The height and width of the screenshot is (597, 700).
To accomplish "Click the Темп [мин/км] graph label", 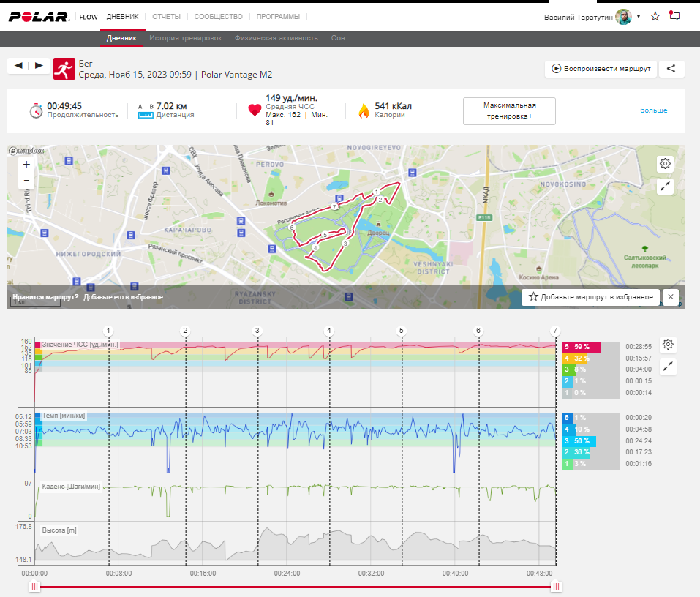I will 64,416.
